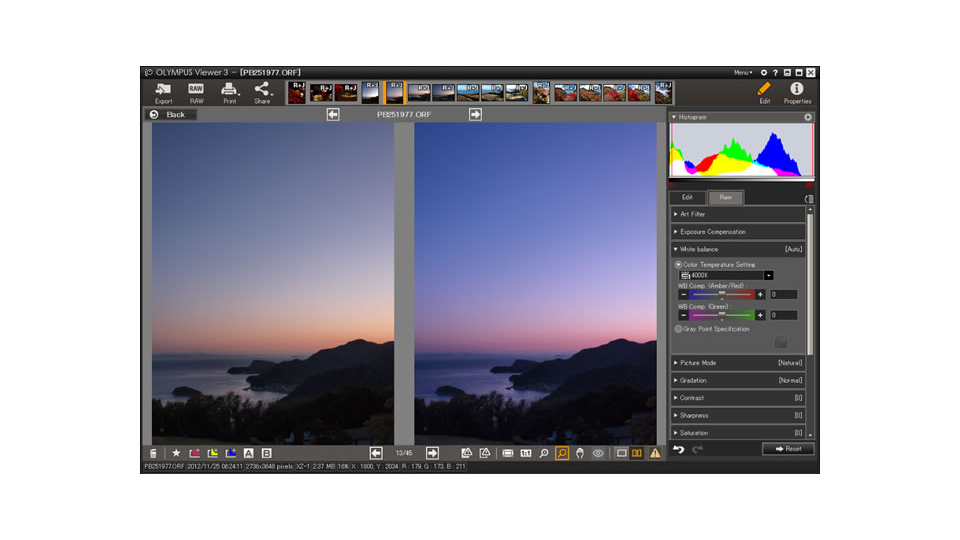
Task: Switch to the Raw tab
Action: [726, 197]
